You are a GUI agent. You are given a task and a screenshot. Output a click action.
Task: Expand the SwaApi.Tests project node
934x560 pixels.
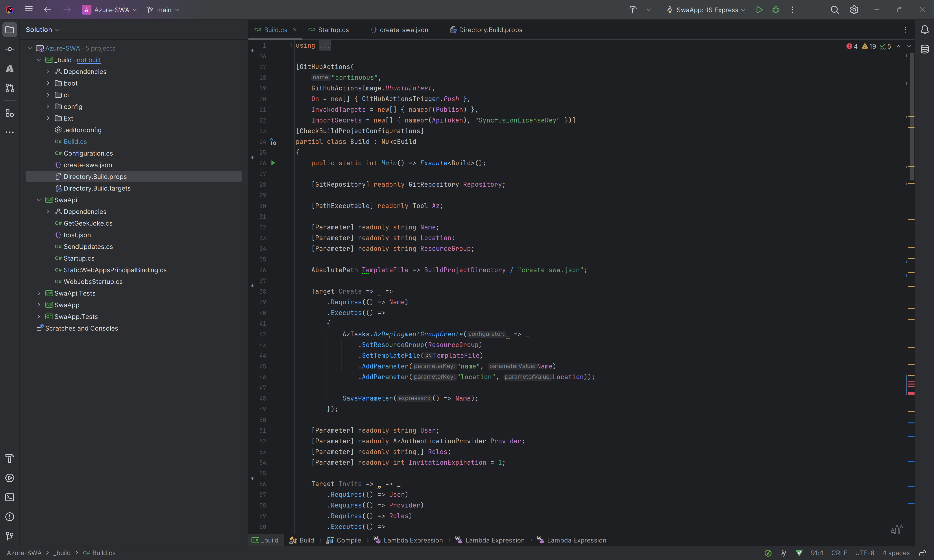pos(39,293)
